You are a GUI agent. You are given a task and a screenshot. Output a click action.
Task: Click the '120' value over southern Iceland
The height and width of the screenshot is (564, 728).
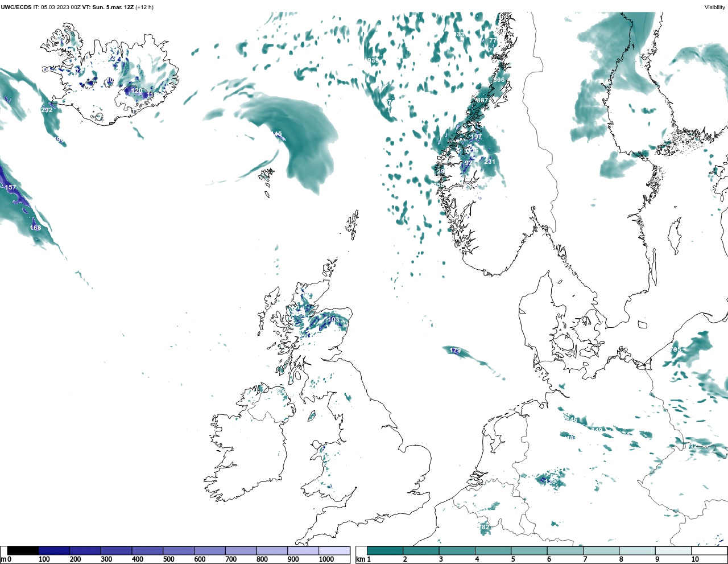point(137,90)
